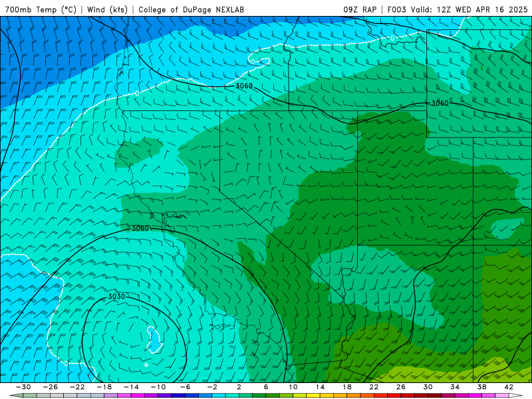Select the "-30" color bar label
Screen dimensions: 532x399
23,387
